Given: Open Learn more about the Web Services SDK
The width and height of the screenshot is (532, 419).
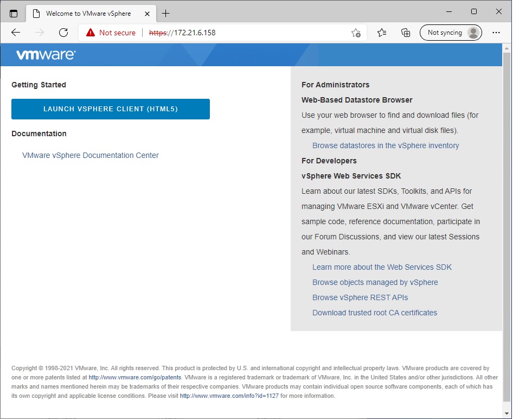Looking at the screenshot, I should tap(382, 267).
